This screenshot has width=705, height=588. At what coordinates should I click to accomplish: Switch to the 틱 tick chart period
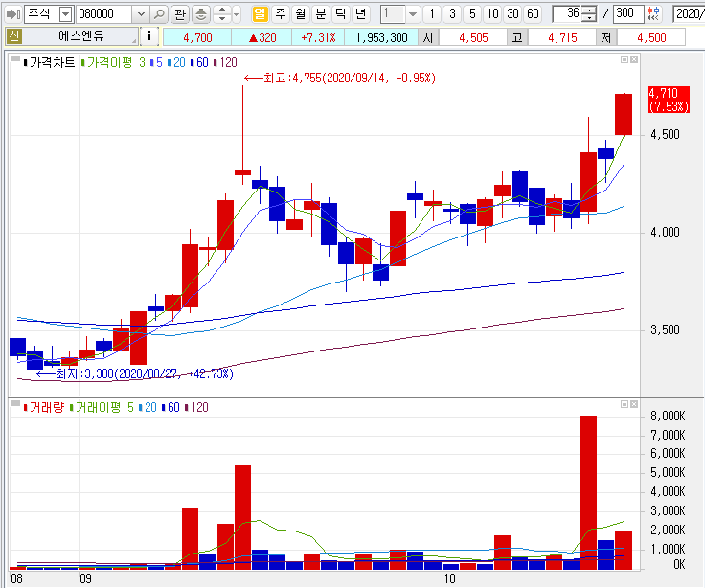tap(340, 14)
